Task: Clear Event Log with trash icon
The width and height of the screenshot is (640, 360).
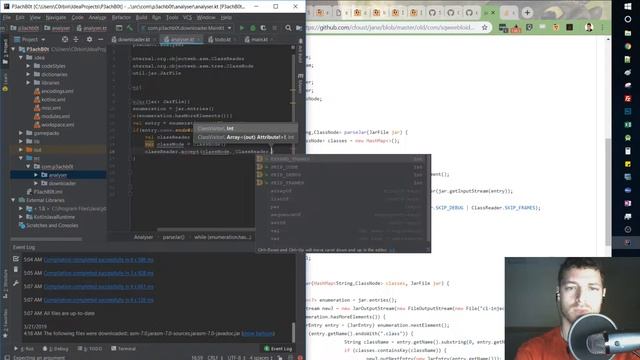Action: (16, 270)
